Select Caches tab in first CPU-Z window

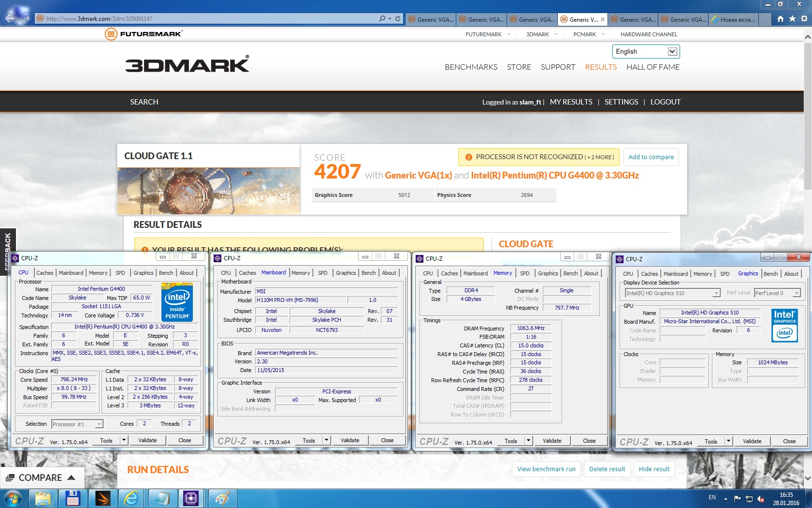(45, 273)
